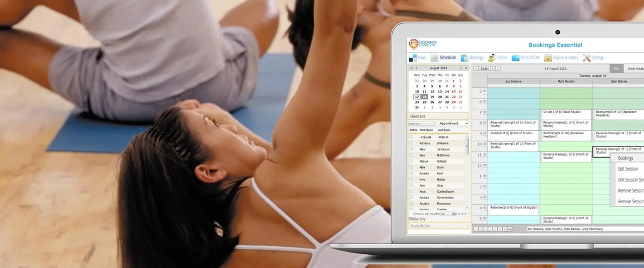644x268 pixels.
Task: Open the staff list field under schedule
Action: pyautogui.click(x=585, y=229)
